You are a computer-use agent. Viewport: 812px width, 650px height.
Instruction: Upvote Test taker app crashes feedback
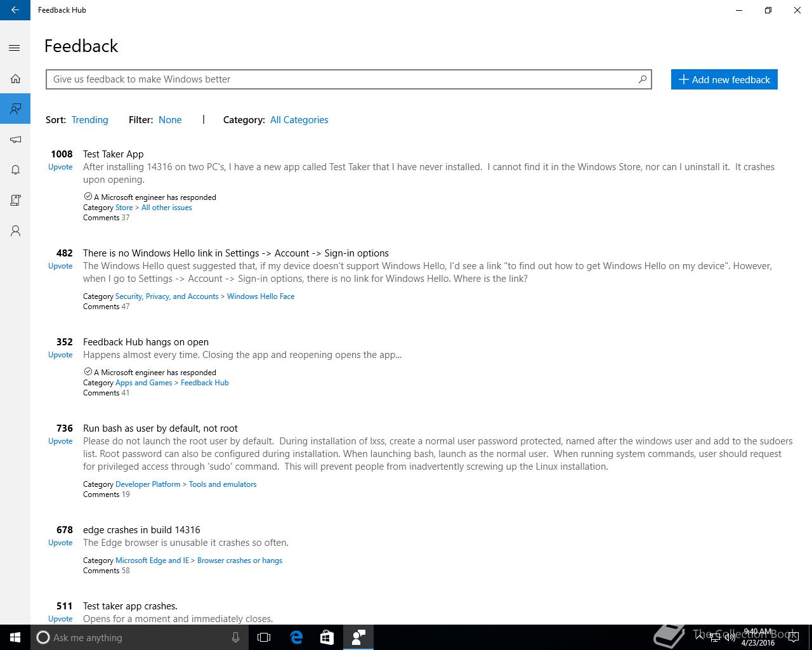[x=60, y=619]
